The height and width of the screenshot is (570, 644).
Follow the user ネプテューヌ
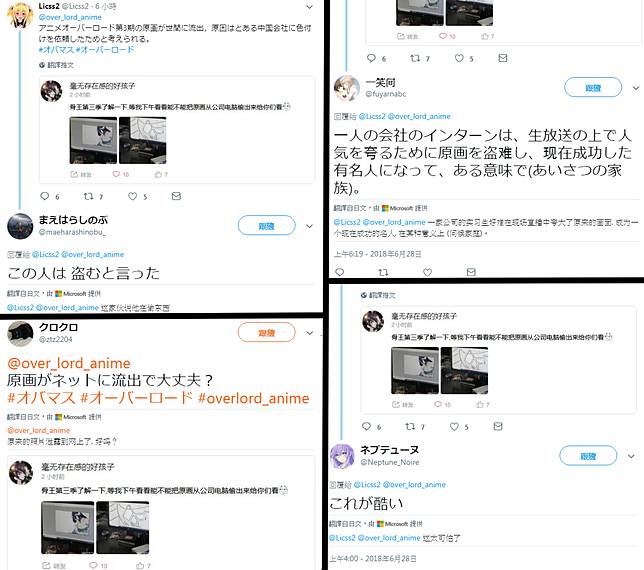[588, 456]
